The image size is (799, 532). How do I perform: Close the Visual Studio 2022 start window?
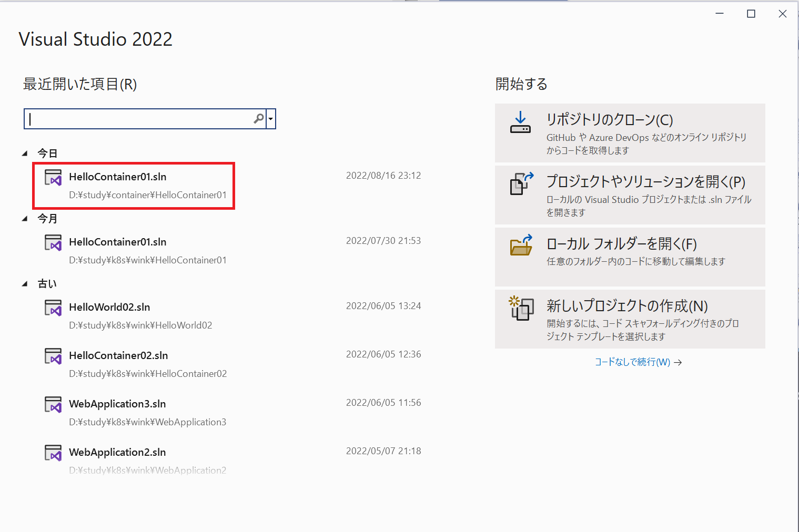pyautogui.click(x=783, y=14)
